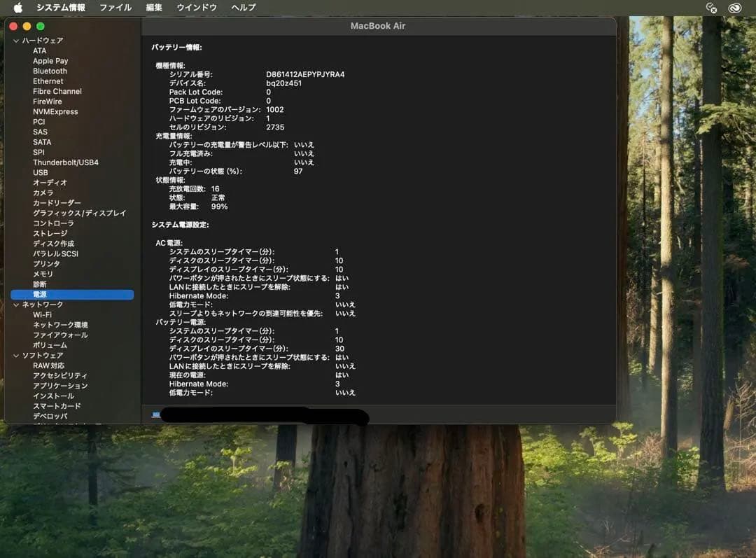Image resolution: width=756 pixels, height=558 pixels.
Task: Open the ファイル menu
Action: coord(115,8)
